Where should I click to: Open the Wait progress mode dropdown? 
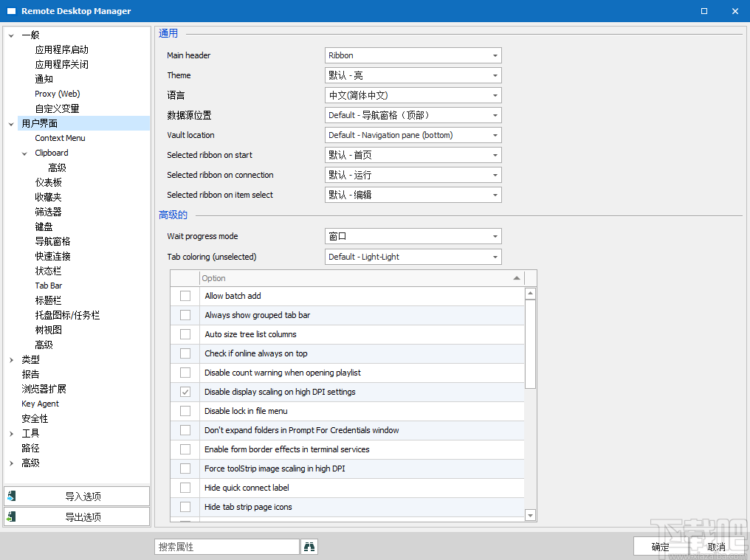[x=495, y=235]
